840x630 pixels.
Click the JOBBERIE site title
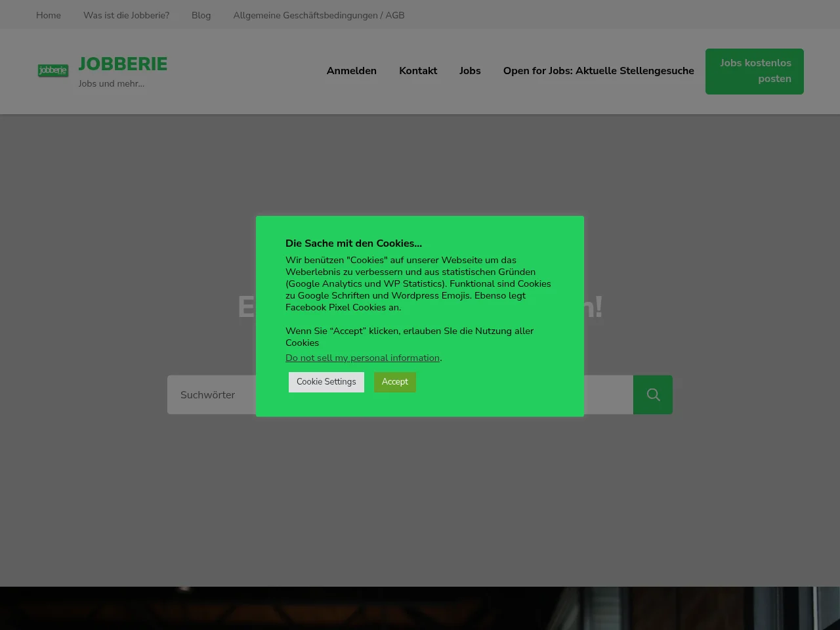tap(123, 64)
